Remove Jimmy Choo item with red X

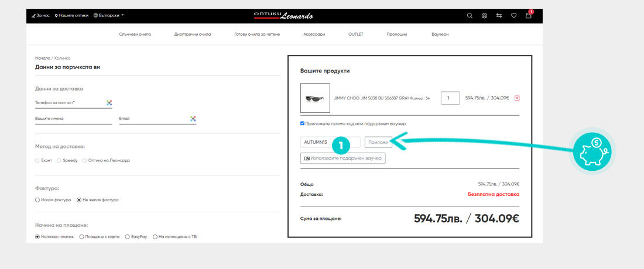pyautogui.click(x=517, y=98)
